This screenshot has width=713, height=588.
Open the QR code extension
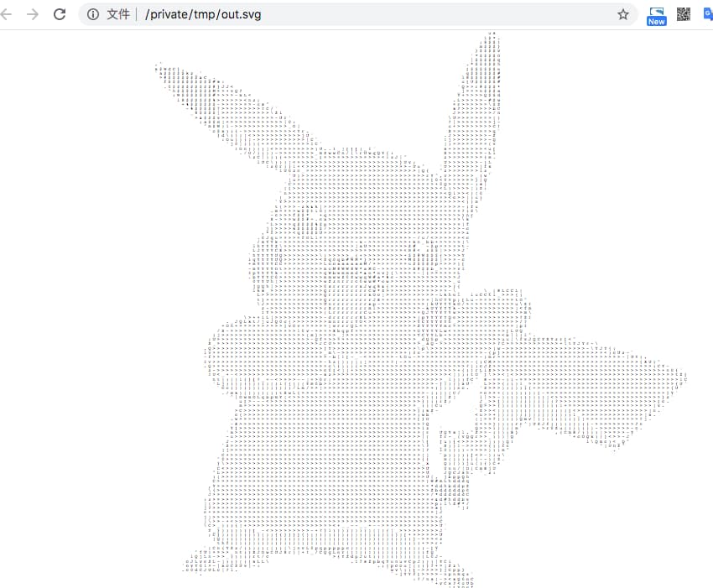coord(684,14)
